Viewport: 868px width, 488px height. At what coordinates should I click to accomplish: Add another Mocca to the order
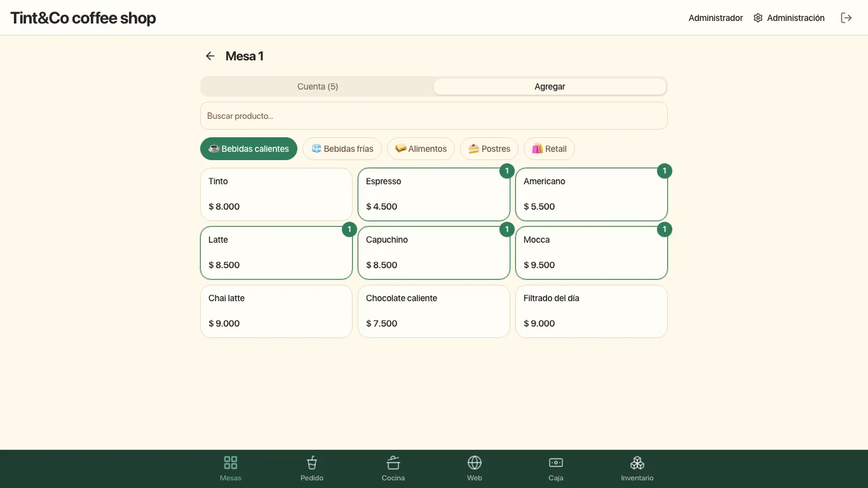(592, 253)
